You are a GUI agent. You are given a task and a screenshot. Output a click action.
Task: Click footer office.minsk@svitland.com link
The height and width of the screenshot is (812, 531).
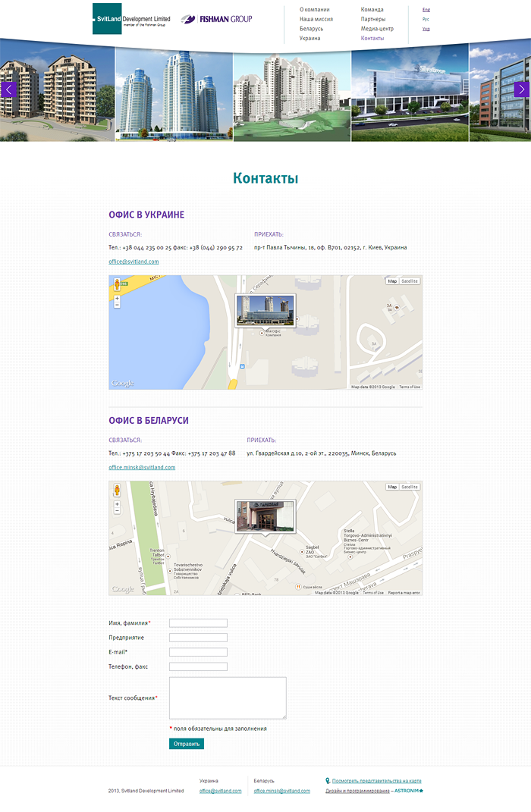coord(282,791)
